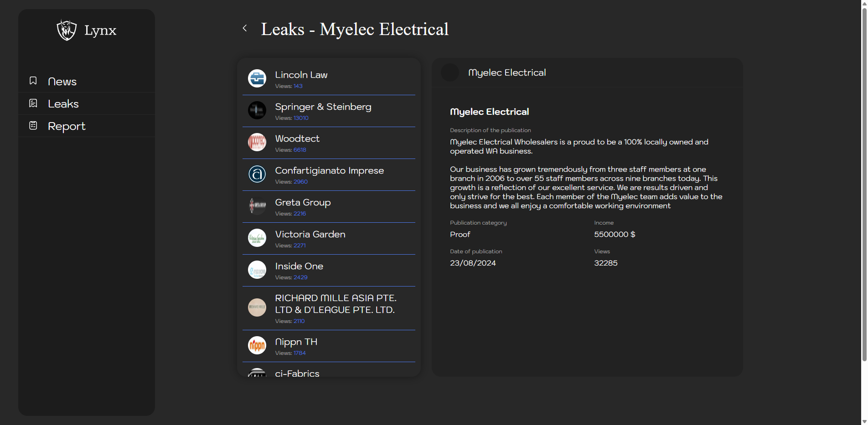Click the orange Nippn TH logo
Image resolution: width=868 pixels, height=425 pixels.
pos(257,345)
